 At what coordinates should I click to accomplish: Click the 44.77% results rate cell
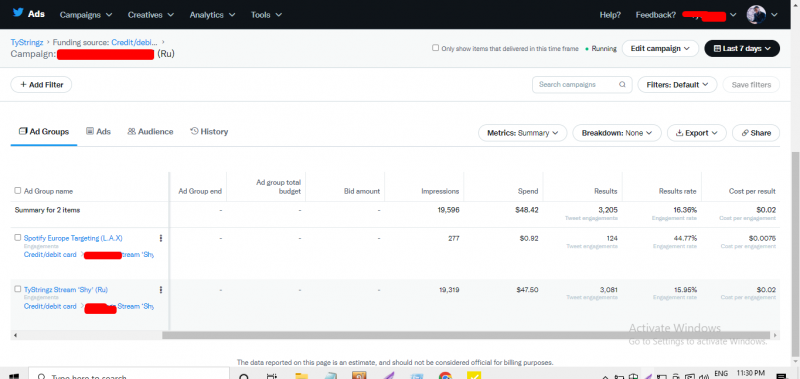(x=685, y=238)
